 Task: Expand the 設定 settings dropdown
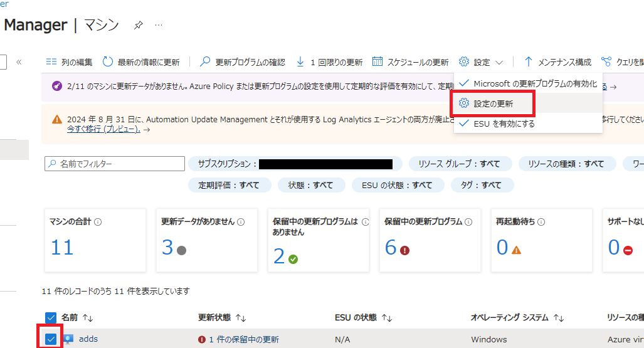tap(481, 62)
